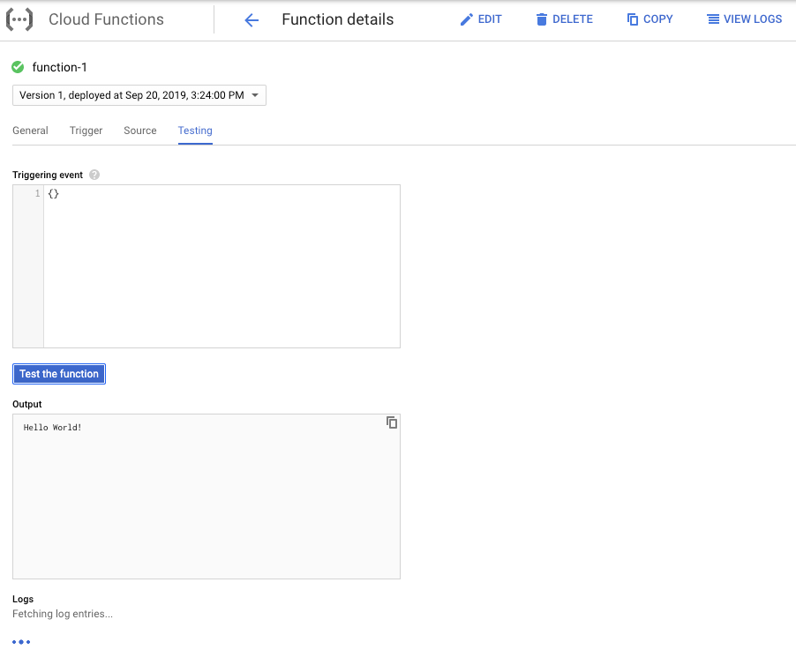Image resolution: width=796 pixels, height=672 pixels.
Task: Click the pencil Edit icon
Action: click(x=466, y=19)
